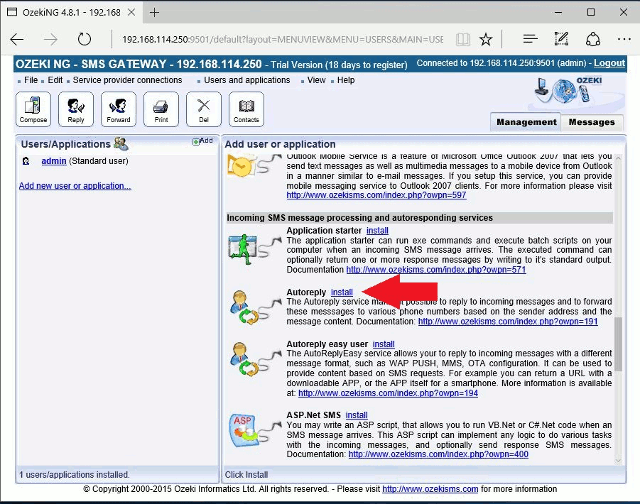Click the admin user icon
Screen dimensions: 640x504
[x=26, y=161]
